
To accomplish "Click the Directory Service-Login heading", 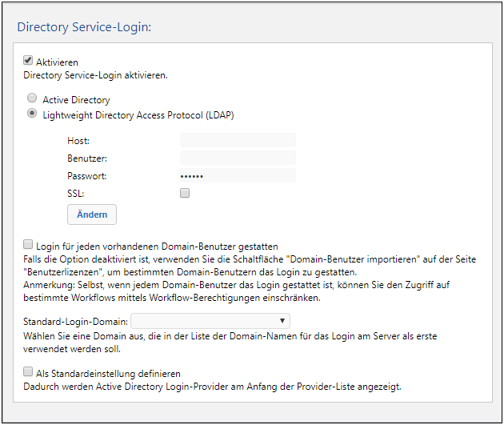I will (x=84, y=27).
